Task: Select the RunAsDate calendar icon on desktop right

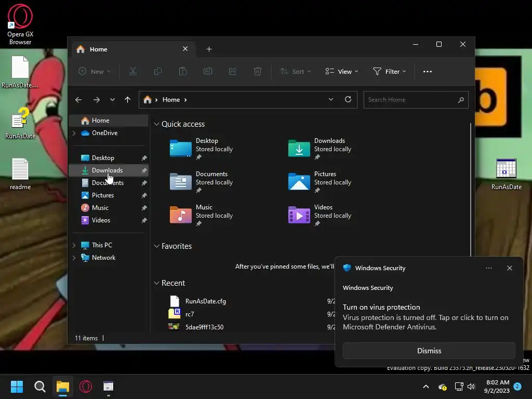Action: pyautogui.click(x=506, y=174)
